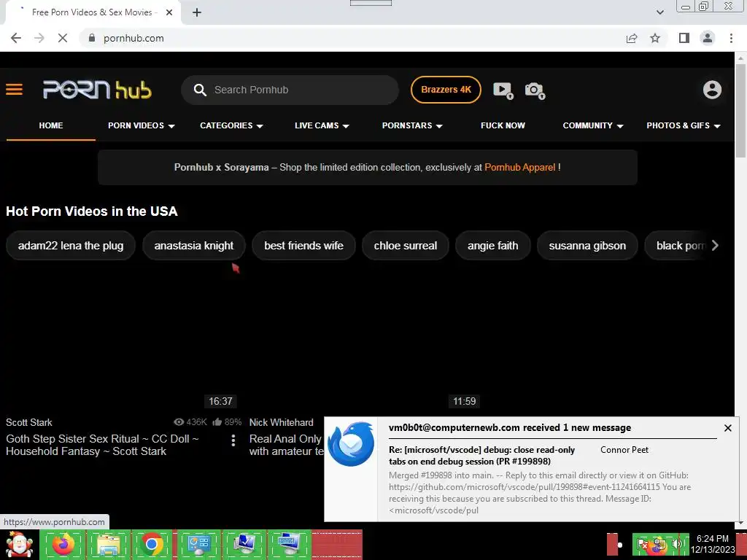Switch to Chrome in the taskbar
The height and width of the screenshot is (560, 747).
(x=152, y=545)
